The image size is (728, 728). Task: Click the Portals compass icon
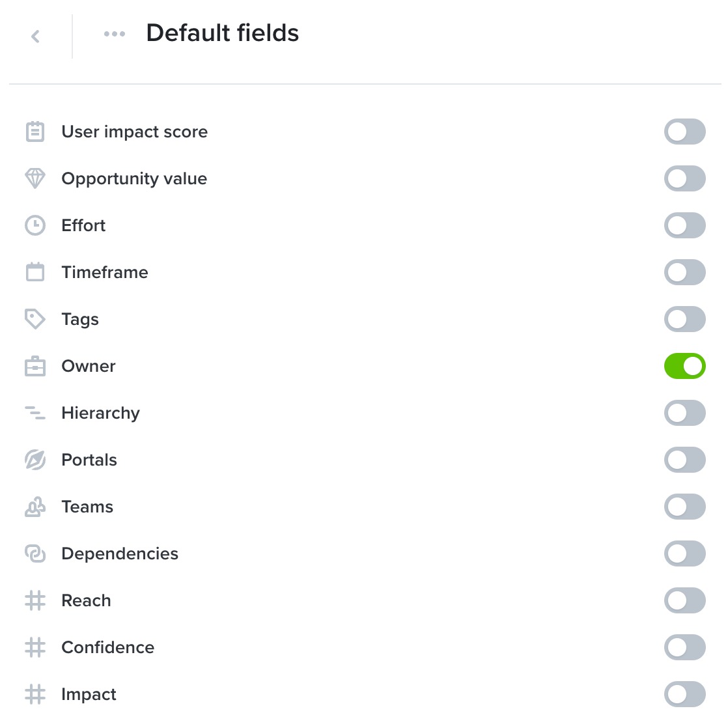click(35, 460)
